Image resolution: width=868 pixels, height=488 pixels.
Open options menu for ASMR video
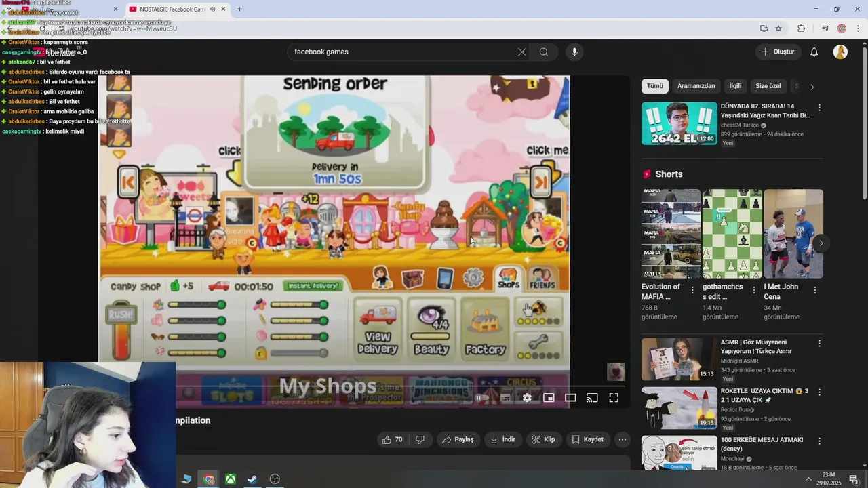819,344
